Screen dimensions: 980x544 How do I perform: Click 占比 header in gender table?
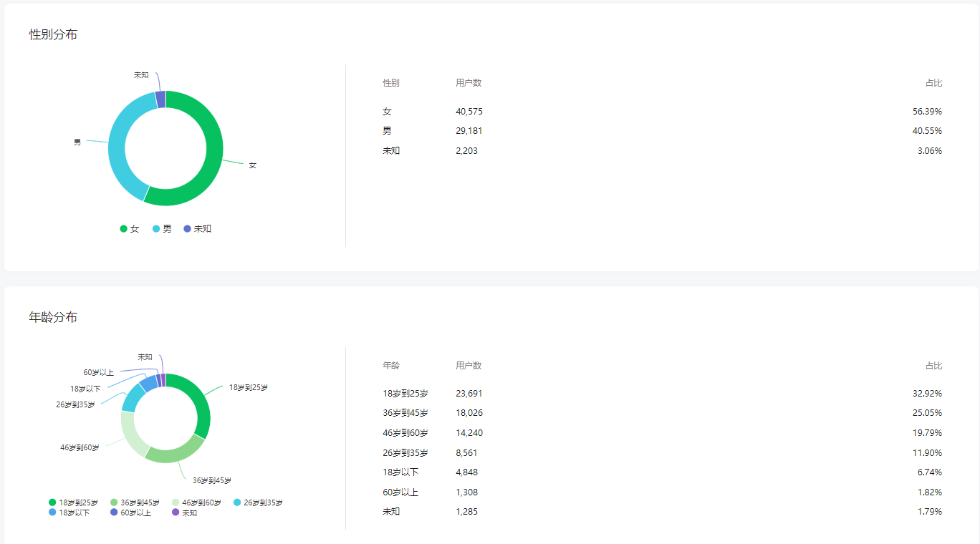click(x=933, y=83)
